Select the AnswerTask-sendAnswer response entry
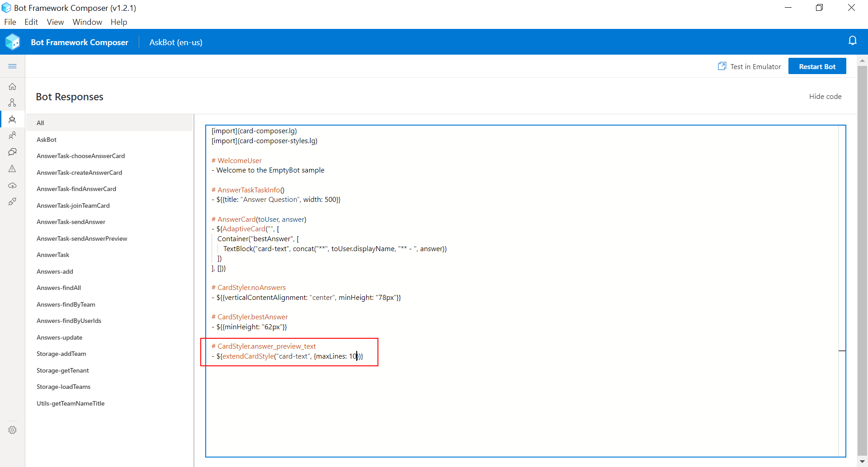Image resolution: width=868 pixels, height=467 pixels. [71, 222]
